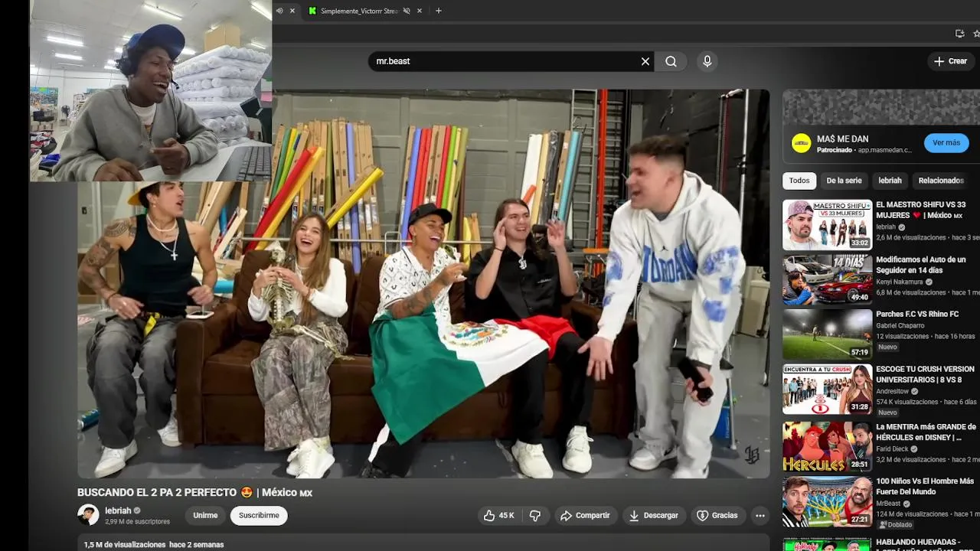The width and height of the screenshot is (980, 551).
Task: Click title Modificamos el Auto de un Seguidor
Action: pos(921,265)
